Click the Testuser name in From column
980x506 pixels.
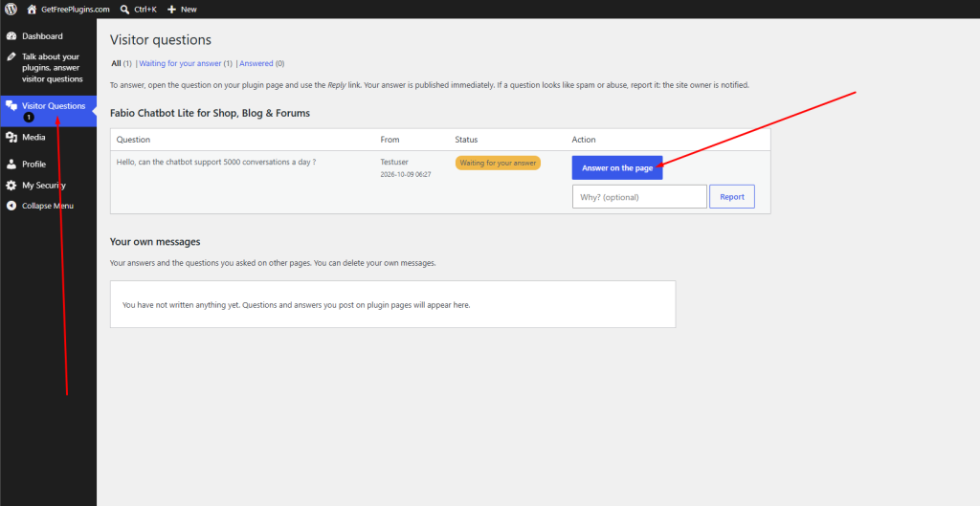coord(394,162)
